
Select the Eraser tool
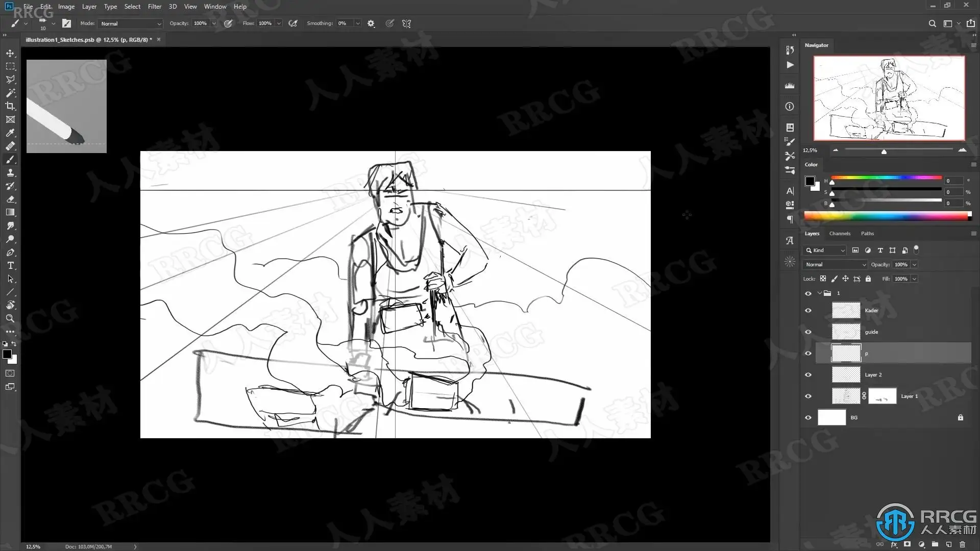[x=10, y=199]
